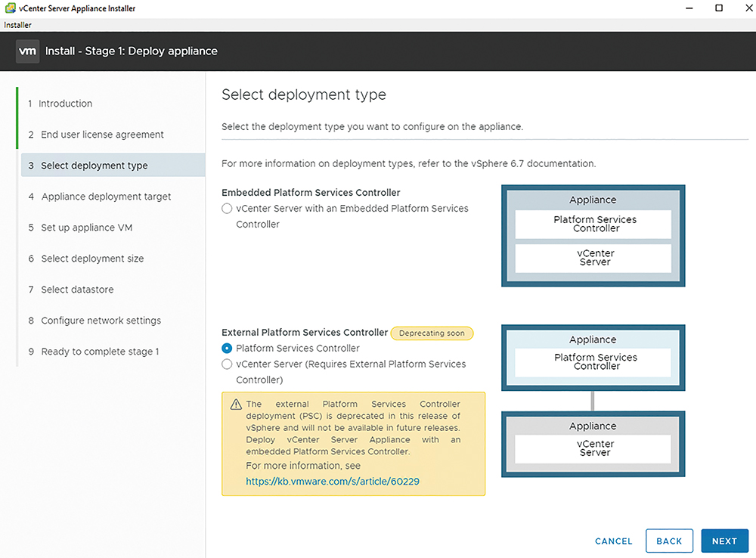Select vCenter Server with Embedded Platform Services Controller

point(227,209)
